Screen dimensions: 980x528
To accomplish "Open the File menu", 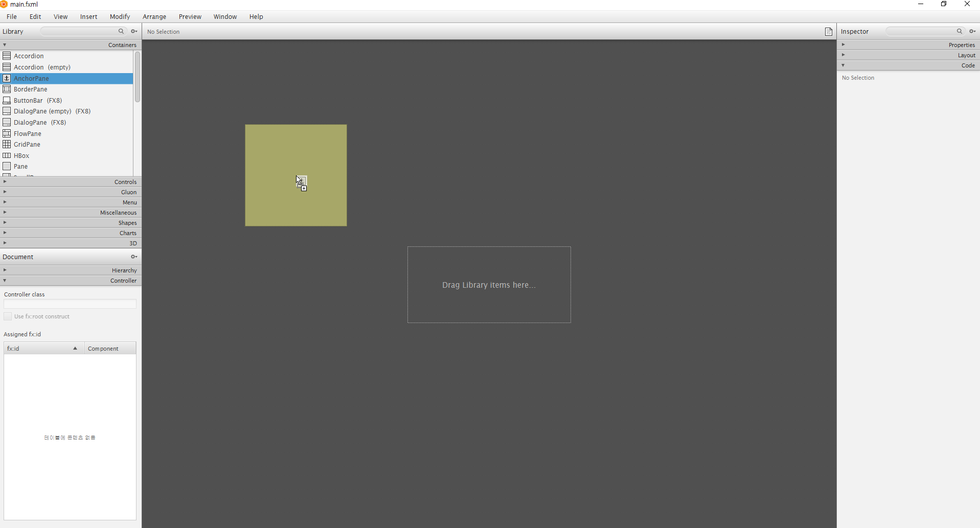I will pyautogui.click(x=12, y=16).
